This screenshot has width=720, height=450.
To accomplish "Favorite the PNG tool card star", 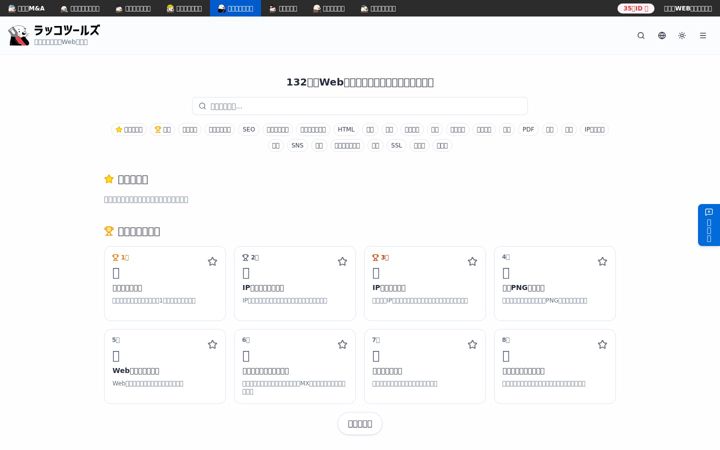I will (602, 261).
